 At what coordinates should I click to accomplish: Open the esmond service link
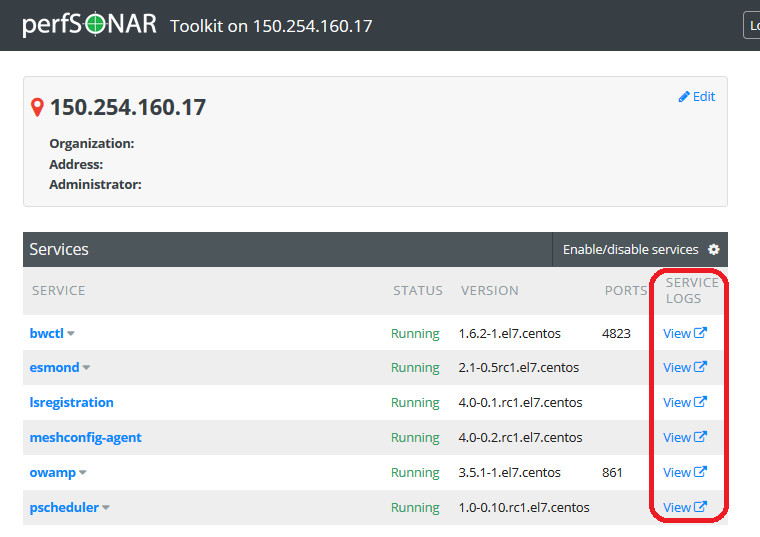point(54,367)
